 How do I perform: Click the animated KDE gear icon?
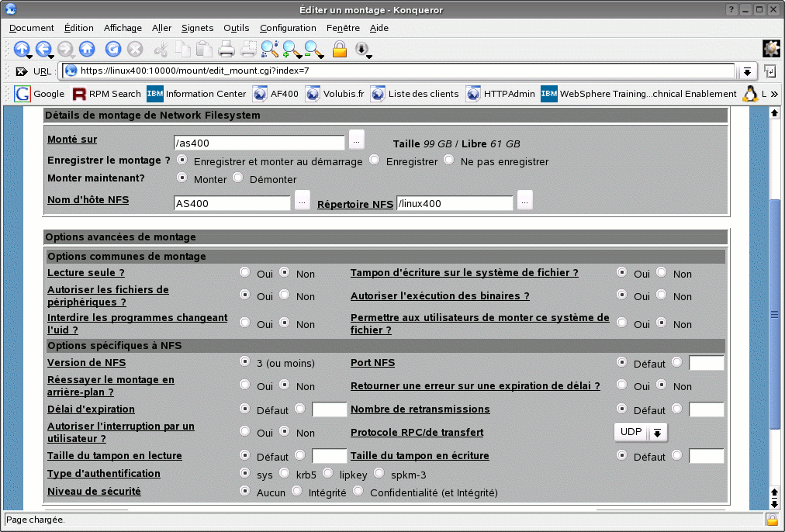coord(772,49)
